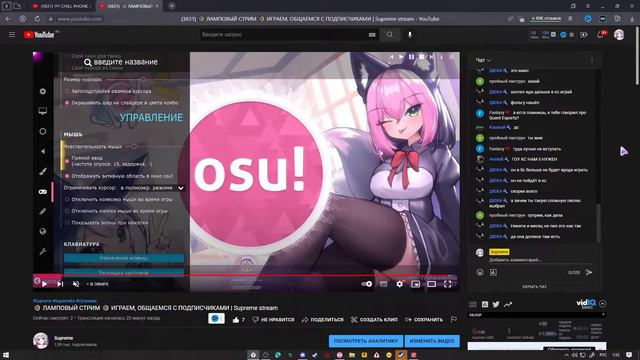Viewport: 640px width, 360px height.
Task: Unmute the YouTube player volume
Action: [76, 284]
